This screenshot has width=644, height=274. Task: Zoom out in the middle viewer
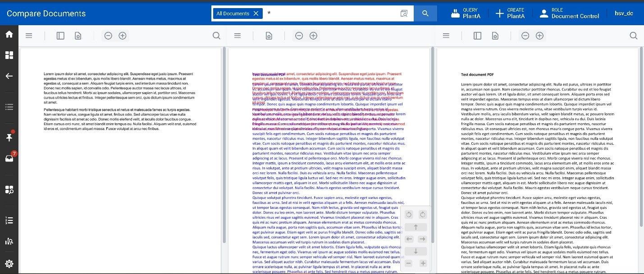click(299, 36)
